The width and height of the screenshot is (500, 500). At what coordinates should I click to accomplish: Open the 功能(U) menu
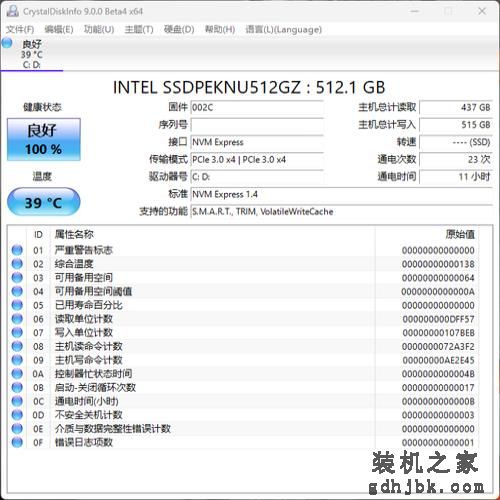(x=99, y=29)
